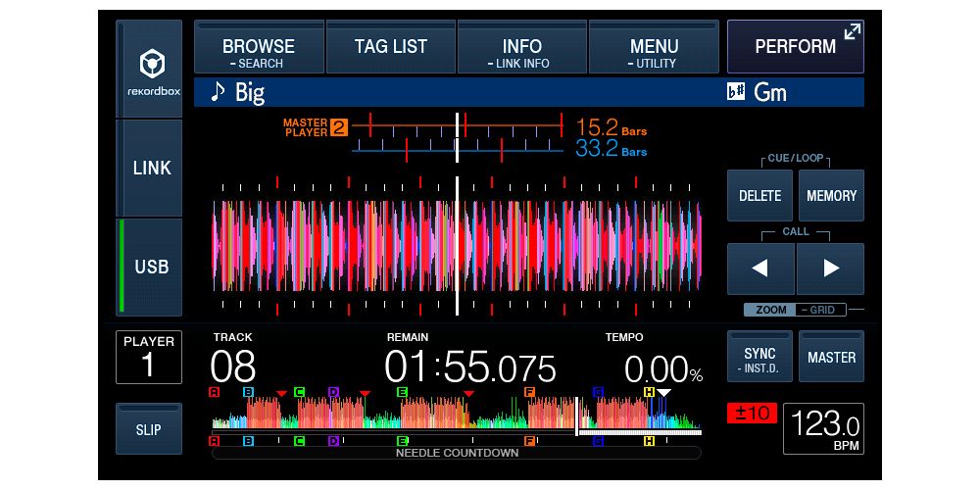Click red memory cue triangle between B and C
The image size is (980, 490).
[282, 393]
